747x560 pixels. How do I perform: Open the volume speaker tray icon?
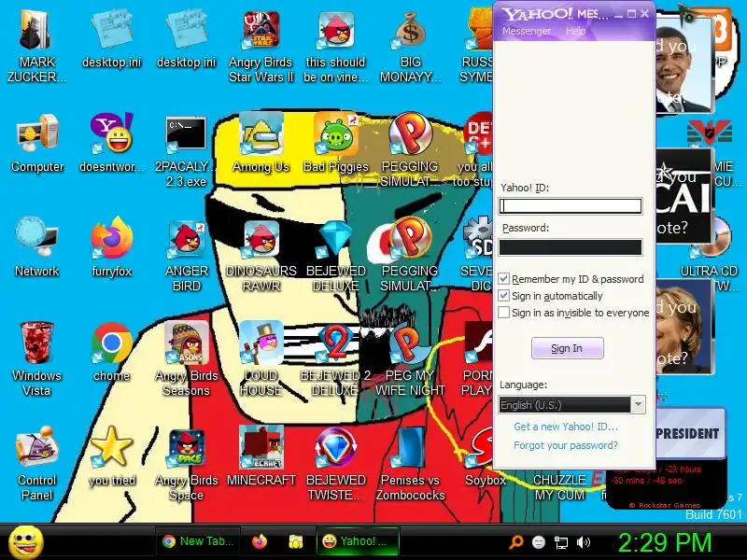pos(583,542)
